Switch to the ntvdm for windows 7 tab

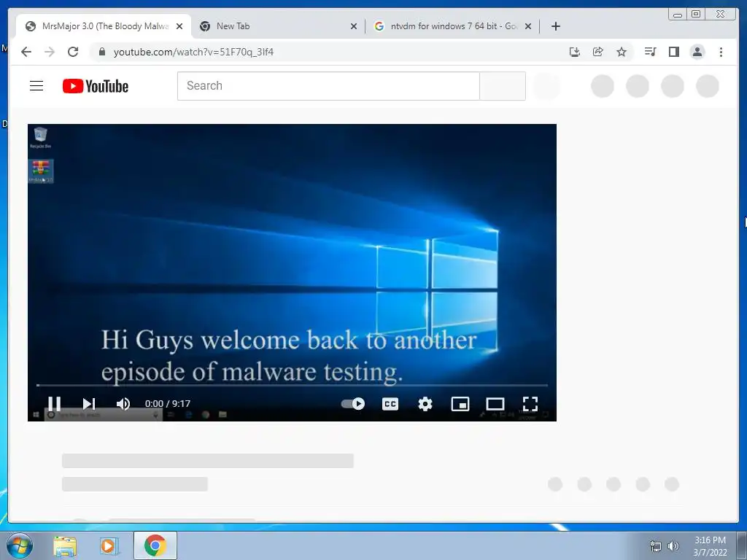click(x=452, y=26)
